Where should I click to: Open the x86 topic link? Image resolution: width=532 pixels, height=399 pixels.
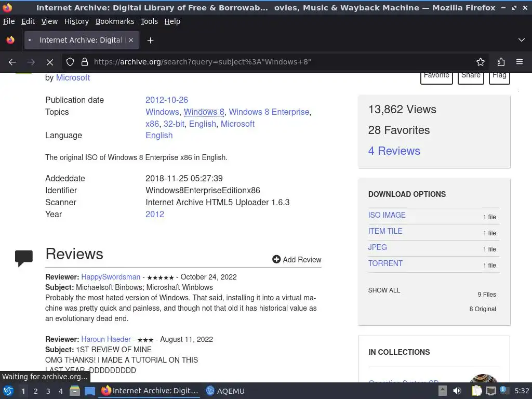click(x=152, y=124)
